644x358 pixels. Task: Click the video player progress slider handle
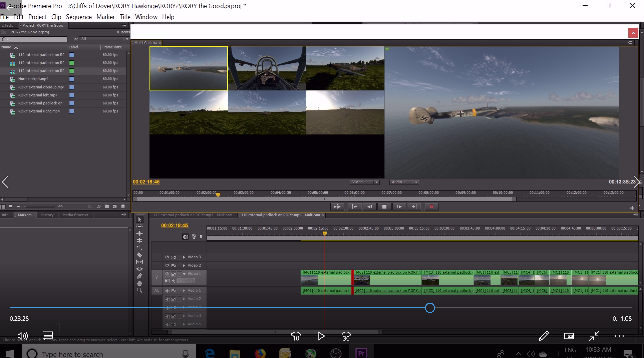pos(430,308)
